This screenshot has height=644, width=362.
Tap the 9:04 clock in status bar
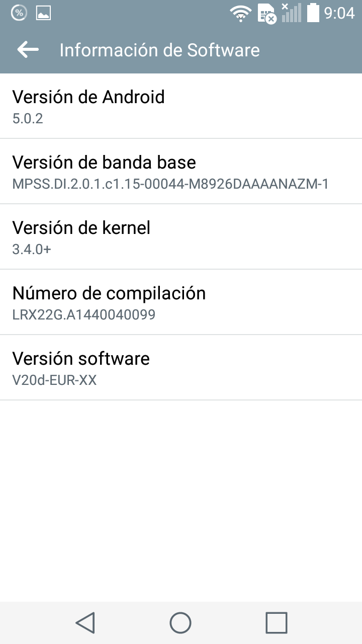(x=339, y=13)
